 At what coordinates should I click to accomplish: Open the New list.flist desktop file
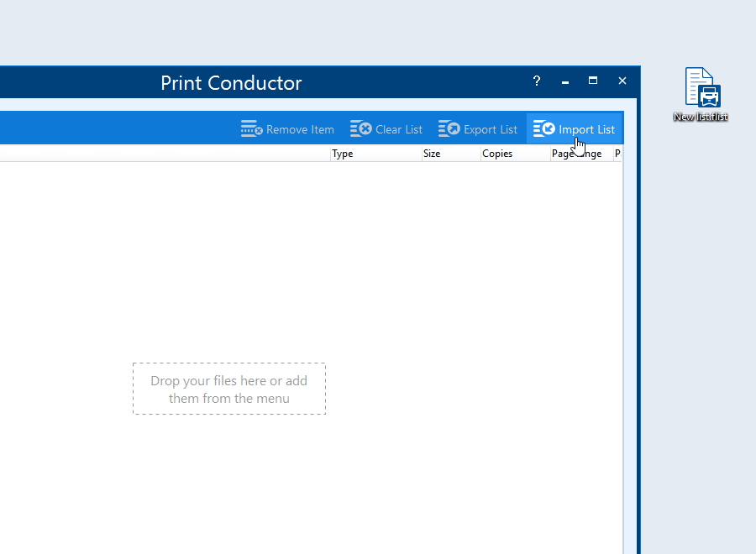click(701, 87)
